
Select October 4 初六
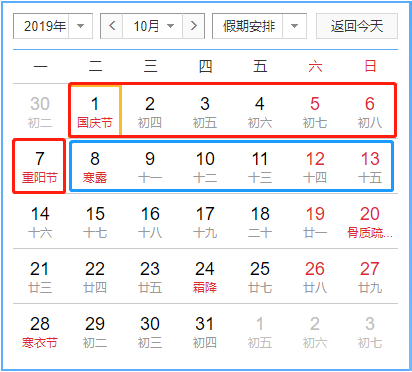[x=260, y=112]
